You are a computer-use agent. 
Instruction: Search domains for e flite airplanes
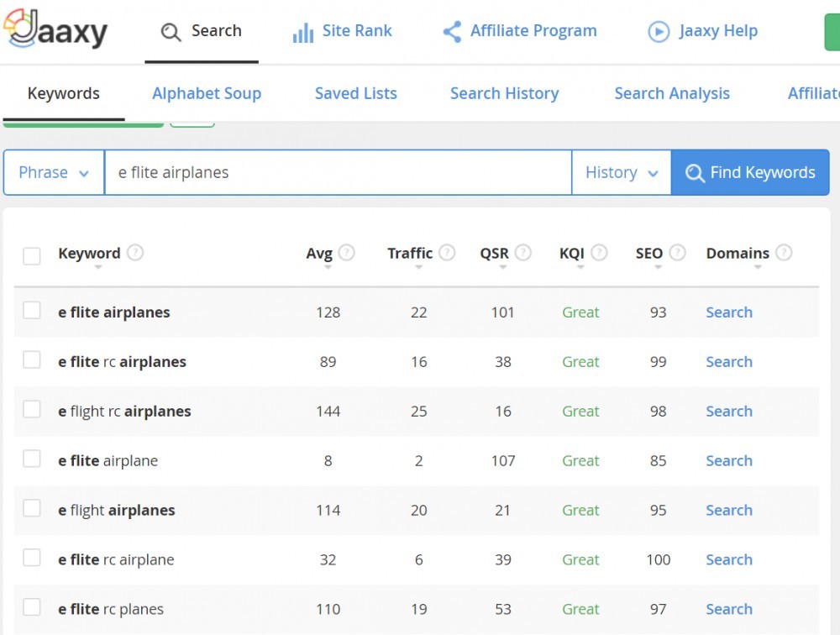coord(729,312)
